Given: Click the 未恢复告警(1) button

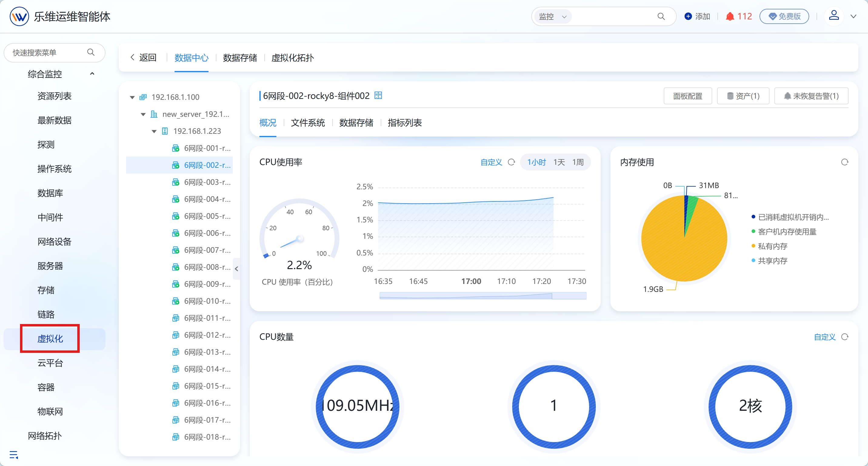Looking at the screenshot, I should [811, 96].
